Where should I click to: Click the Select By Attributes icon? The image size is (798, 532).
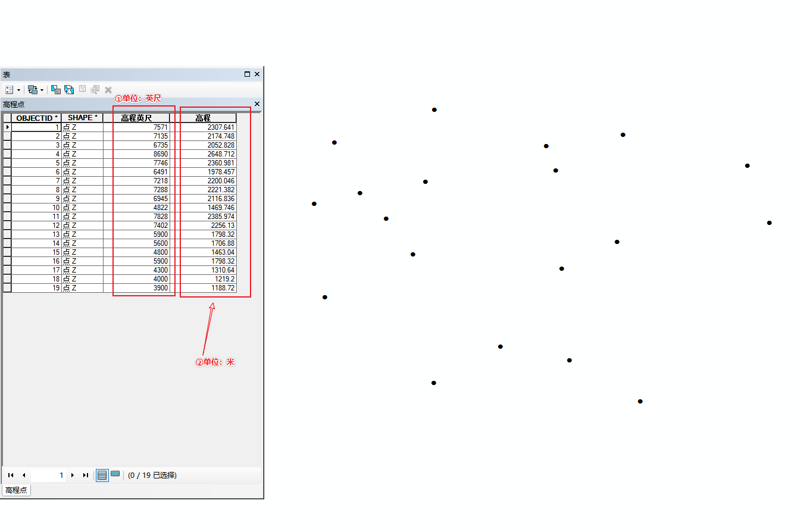(x=56, y=90)
